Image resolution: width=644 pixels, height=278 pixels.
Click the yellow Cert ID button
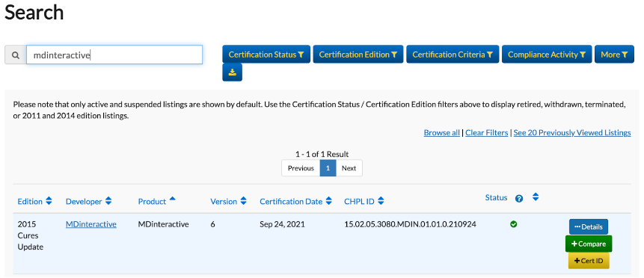589,261
